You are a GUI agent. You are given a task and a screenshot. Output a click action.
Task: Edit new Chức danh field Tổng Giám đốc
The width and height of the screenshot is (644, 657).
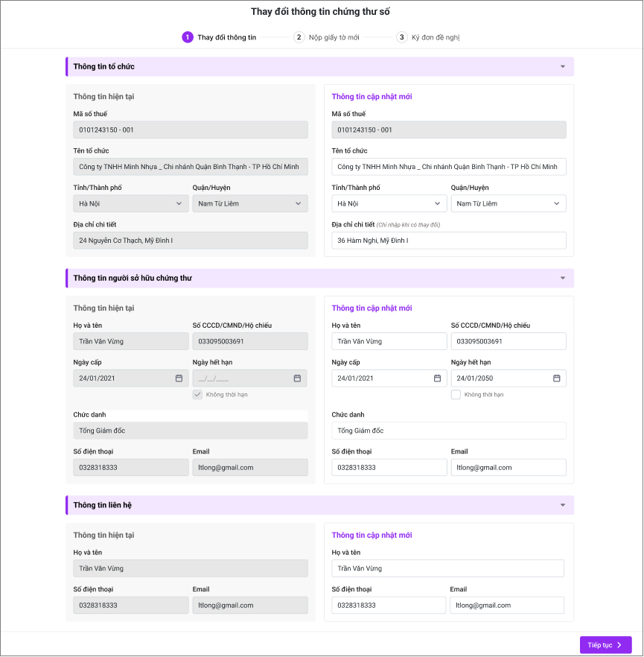(449, 431)
